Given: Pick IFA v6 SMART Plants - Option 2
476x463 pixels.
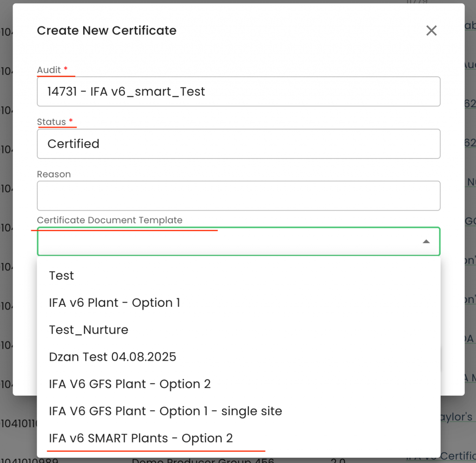Looking at the screenshot, I should pyautogui.click(x=141, y=438).
